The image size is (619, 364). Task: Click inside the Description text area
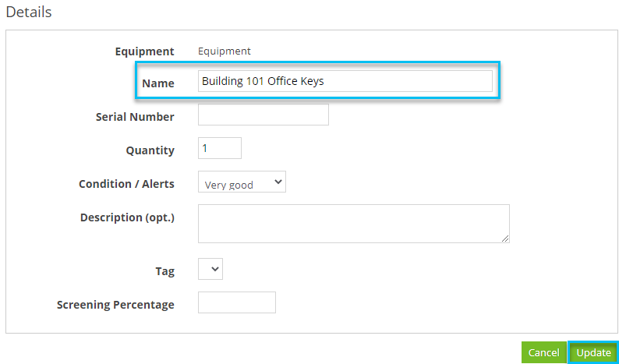354,224
